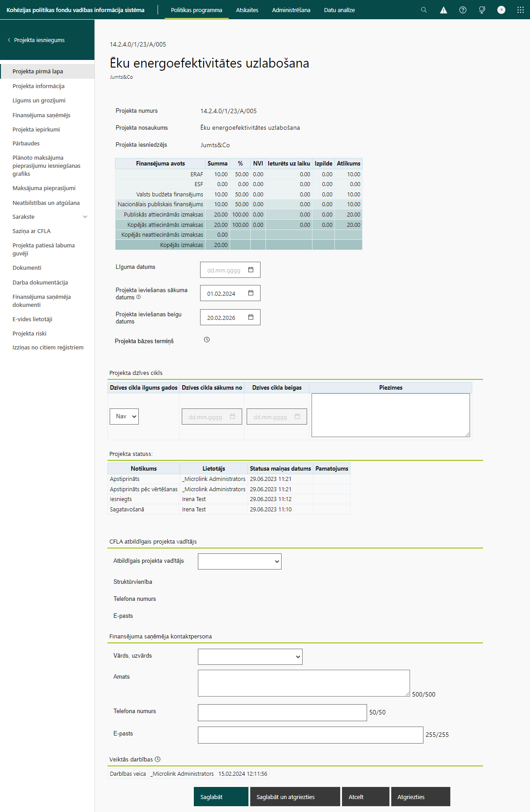Switch to the Atskaites tab
530x812 pixels.
coord(247,10)
